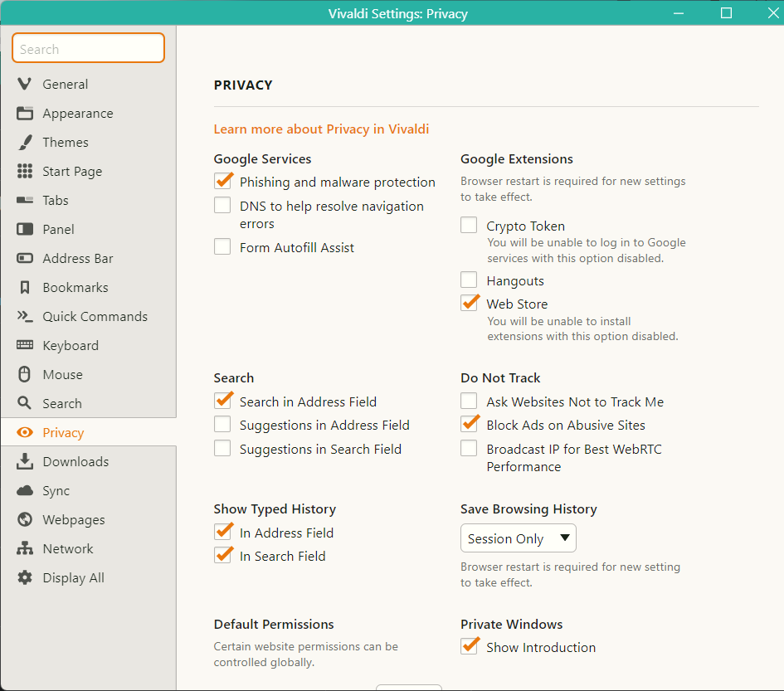
Task: Open the Appearance settings section
Action: click(77, 114)
